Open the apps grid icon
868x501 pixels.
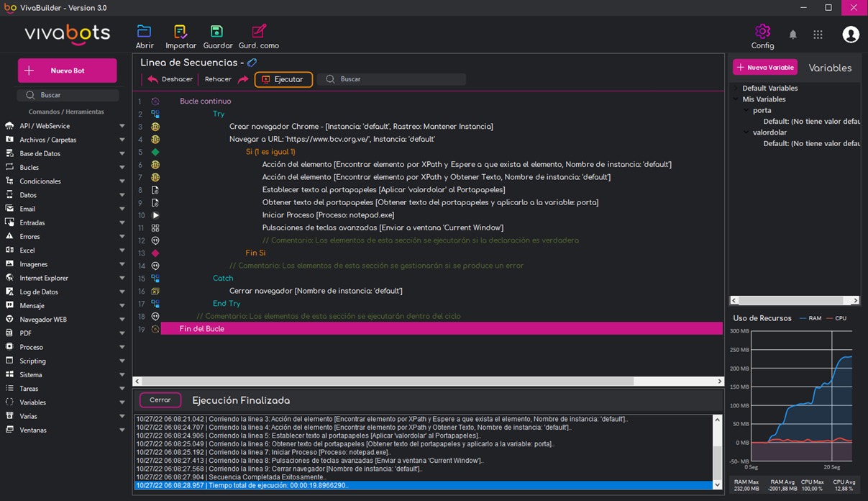click(818, 35)
